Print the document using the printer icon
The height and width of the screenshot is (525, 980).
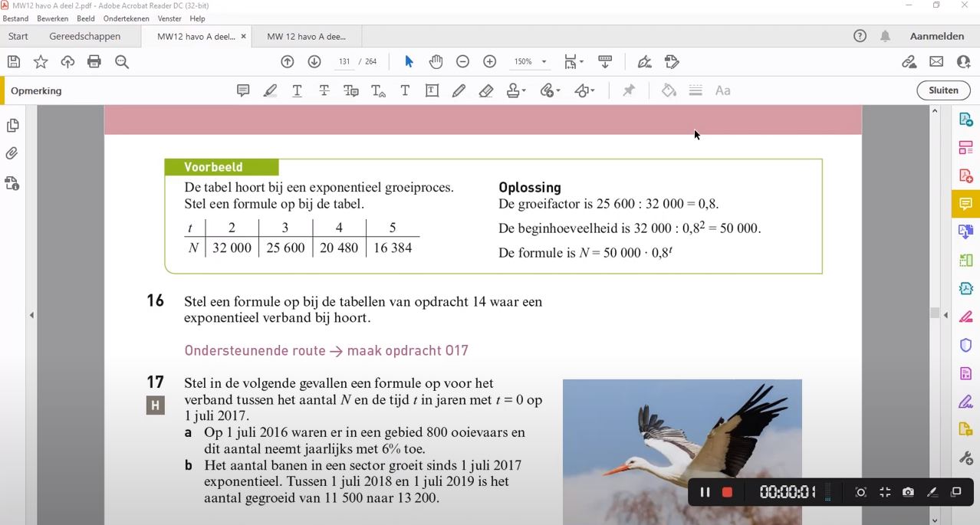pyautogui.click(x=94, y=62)
